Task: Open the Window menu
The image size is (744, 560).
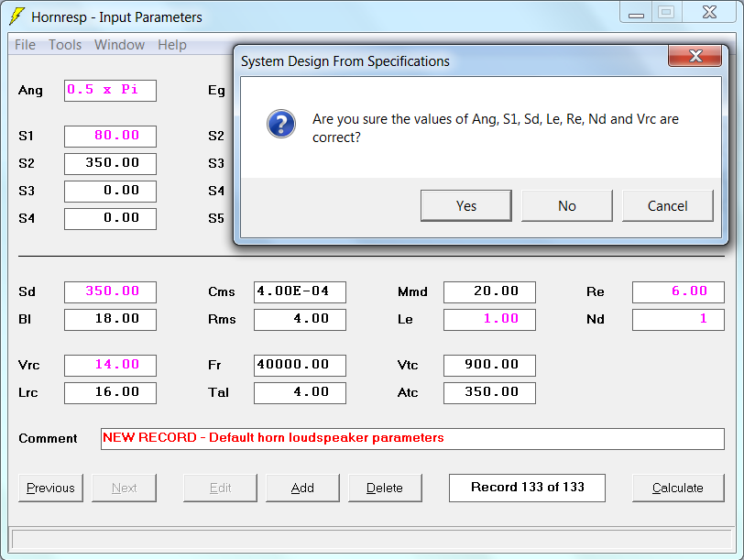Action: [119, 45]
